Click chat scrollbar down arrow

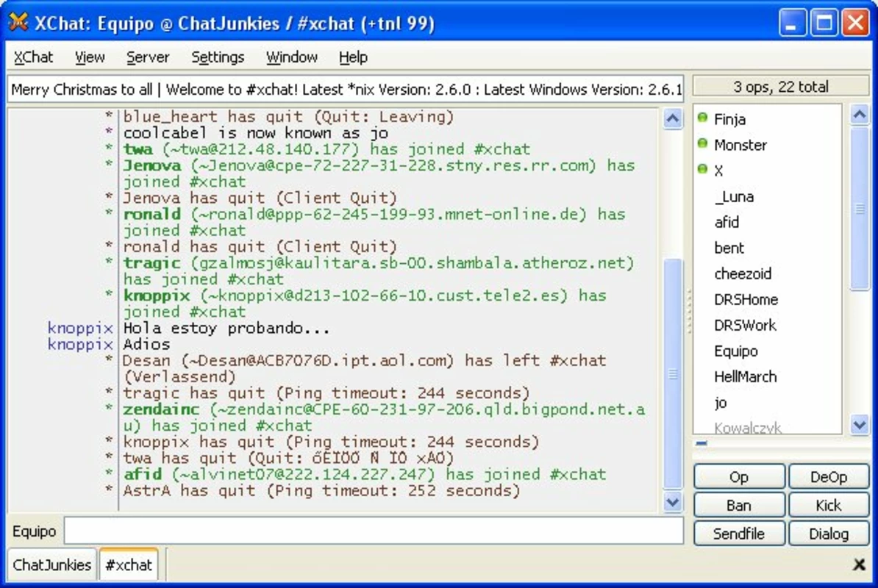click(x=672, y=502)
